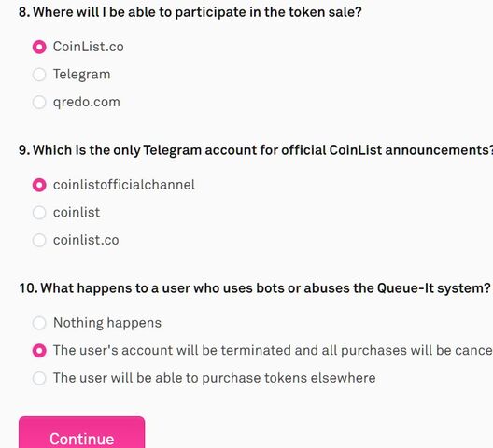Choose the plain coinlist radio circle
The height and width of the screenshot is (448, 493).
[39, 213]
